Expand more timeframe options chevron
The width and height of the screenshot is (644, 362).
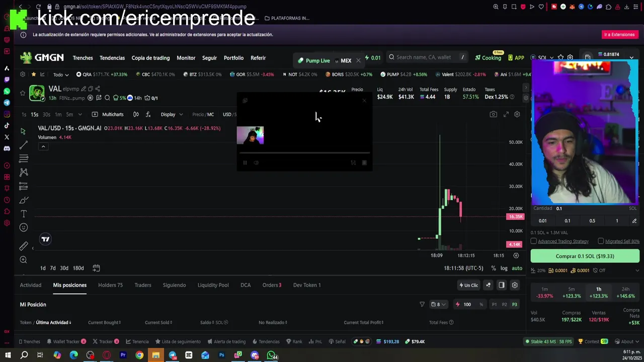point(80,115)
